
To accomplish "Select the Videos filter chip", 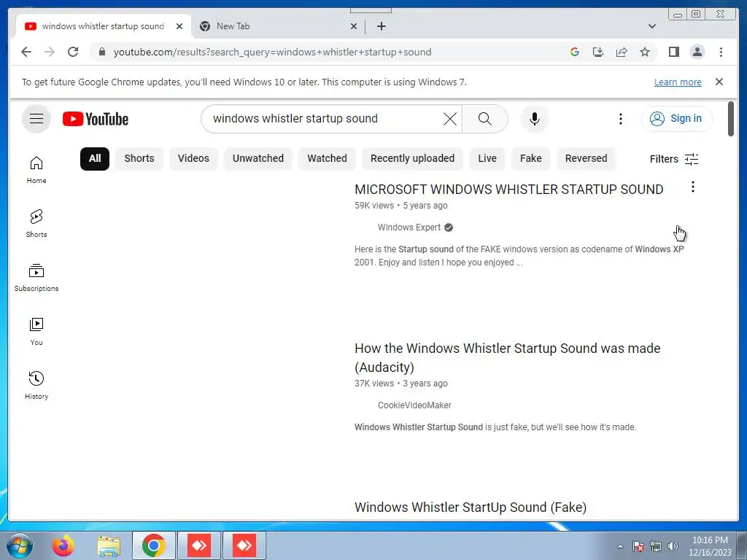I will coord(193,158).
